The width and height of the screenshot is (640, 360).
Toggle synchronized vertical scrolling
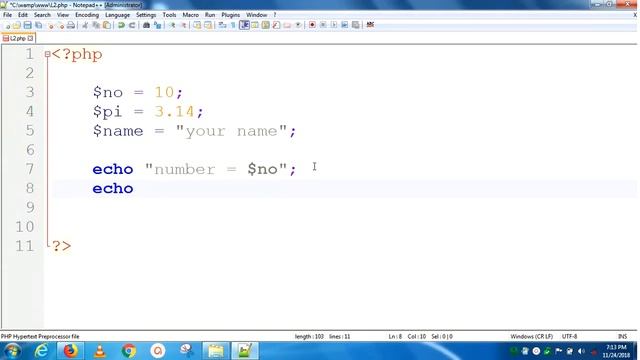coord(197,25)
